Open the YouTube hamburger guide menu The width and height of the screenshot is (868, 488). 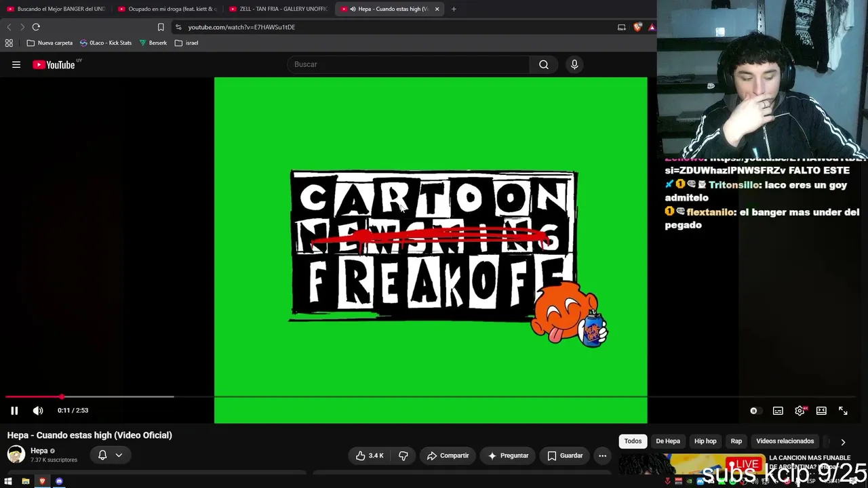tap(16, 64)
